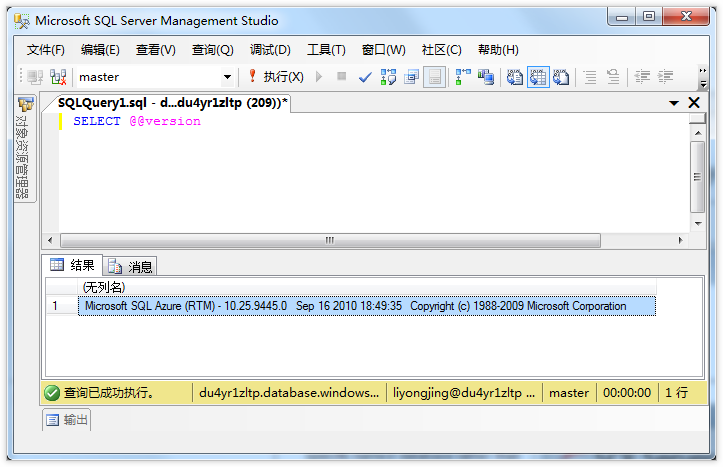Switch to the 结果 results tab
723x467 pixels.
72,265
